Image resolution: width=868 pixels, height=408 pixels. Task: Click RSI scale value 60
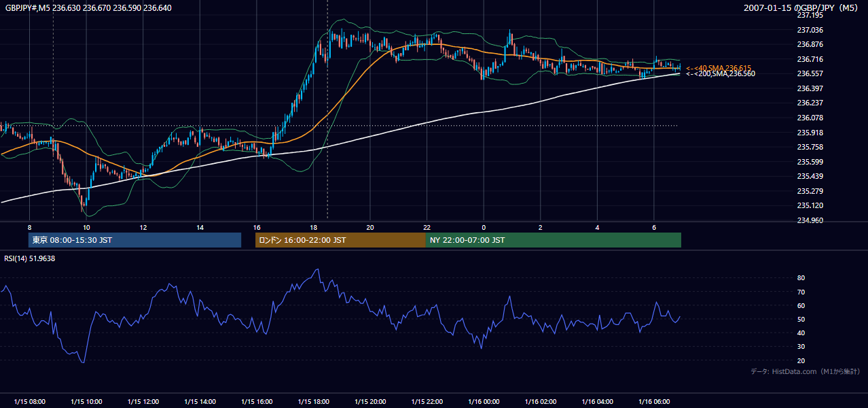coord(801,305)
